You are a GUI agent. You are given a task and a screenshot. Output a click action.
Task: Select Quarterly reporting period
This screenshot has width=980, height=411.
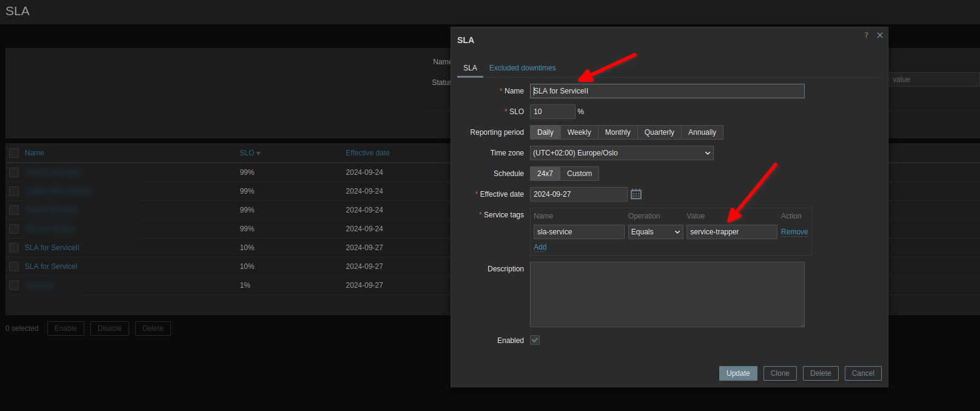(x=659, y=132)
